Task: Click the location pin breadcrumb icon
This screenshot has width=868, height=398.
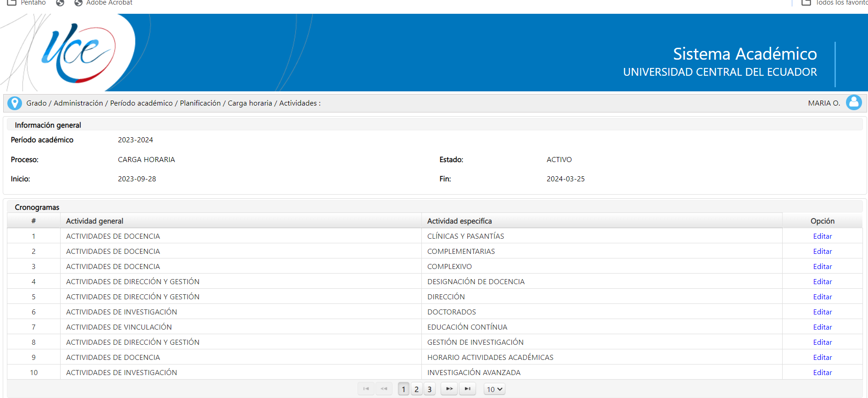Action: tap(15, 103)
